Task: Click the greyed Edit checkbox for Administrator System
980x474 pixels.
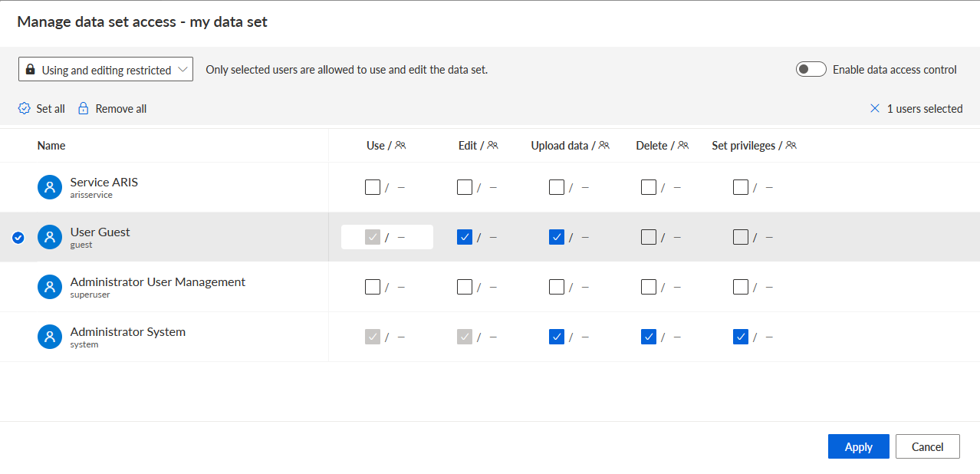Action: click(x=465, y=337)
